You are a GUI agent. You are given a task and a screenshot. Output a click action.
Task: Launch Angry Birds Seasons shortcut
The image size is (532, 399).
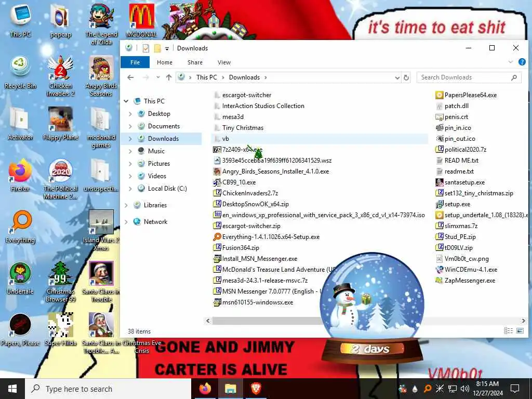pyautogui.click(x=101, y=76)
